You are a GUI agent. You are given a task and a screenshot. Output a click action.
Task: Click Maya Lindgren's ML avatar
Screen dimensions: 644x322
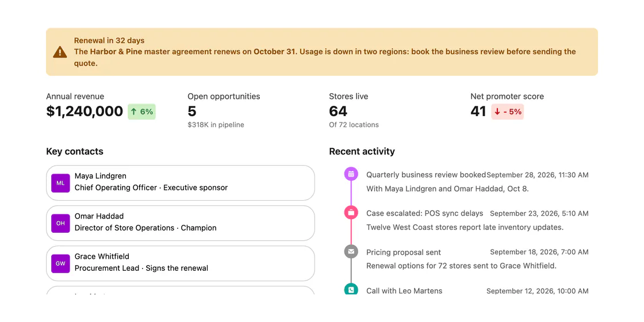tap(60, 183)
